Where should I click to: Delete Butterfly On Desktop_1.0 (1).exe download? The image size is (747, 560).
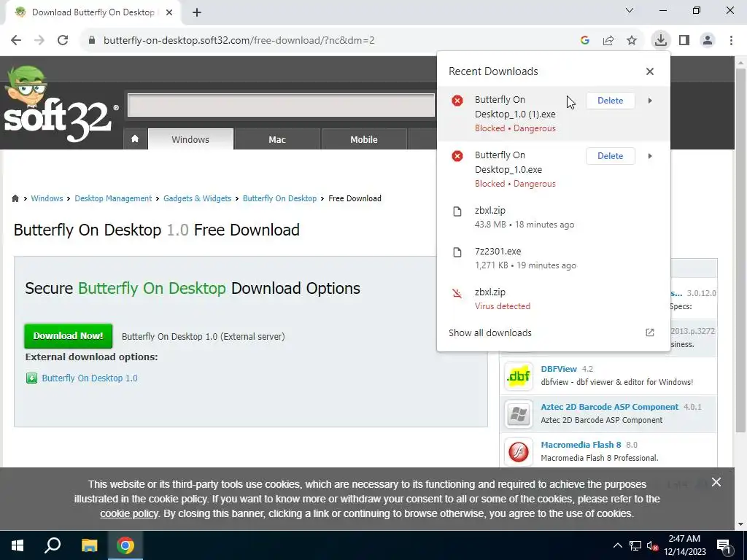click(611, 101)
